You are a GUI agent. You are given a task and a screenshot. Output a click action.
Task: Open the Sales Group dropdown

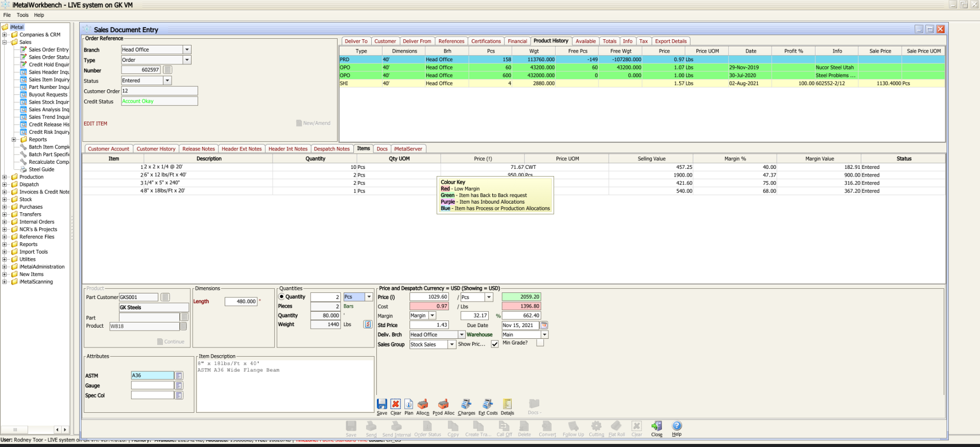coord(451,344)
